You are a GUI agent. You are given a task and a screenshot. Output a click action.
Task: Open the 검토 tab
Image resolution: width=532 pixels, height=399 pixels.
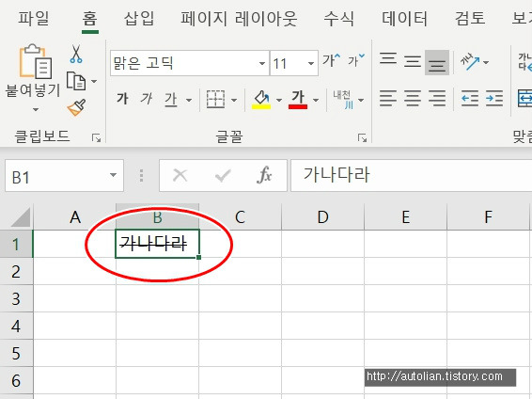point(470,18)
